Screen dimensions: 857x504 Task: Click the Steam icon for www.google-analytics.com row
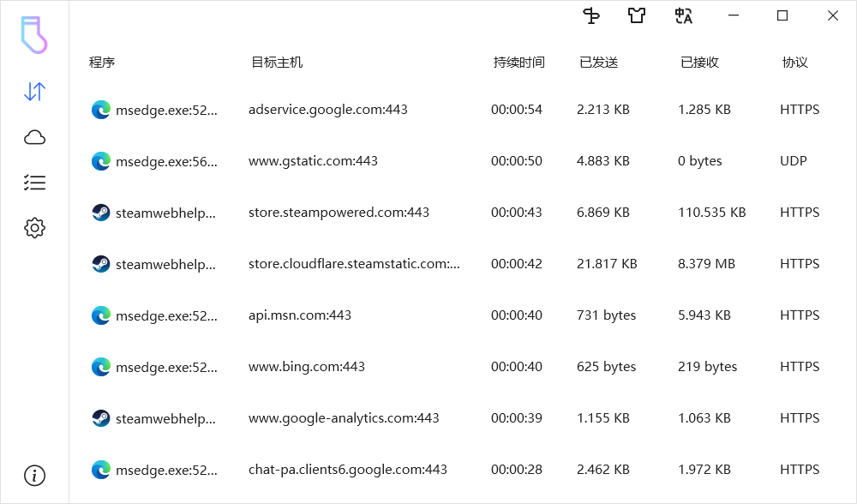pos(101,418)
